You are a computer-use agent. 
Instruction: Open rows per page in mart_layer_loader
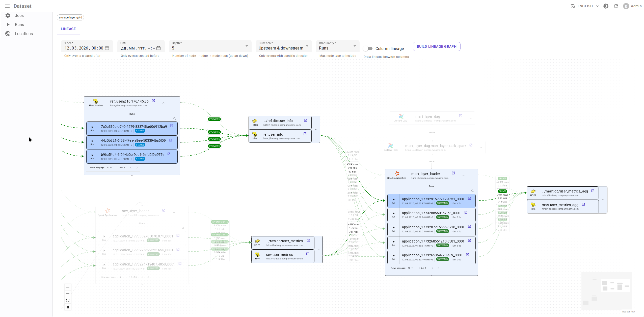pyautogui.click(x=410, y=268)
